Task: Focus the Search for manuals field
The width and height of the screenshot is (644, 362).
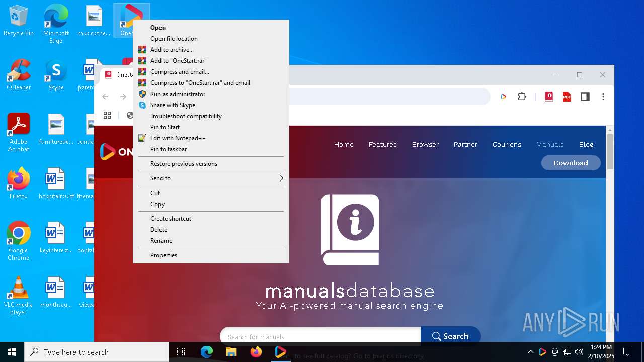Action: (320, 336)
